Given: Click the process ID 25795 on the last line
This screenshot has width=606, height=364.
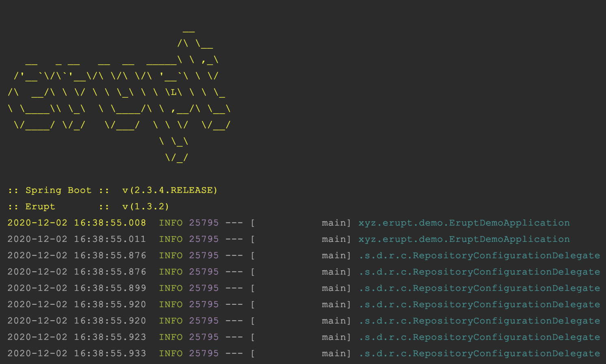Looking at the screenshot, I should point(203,353).
